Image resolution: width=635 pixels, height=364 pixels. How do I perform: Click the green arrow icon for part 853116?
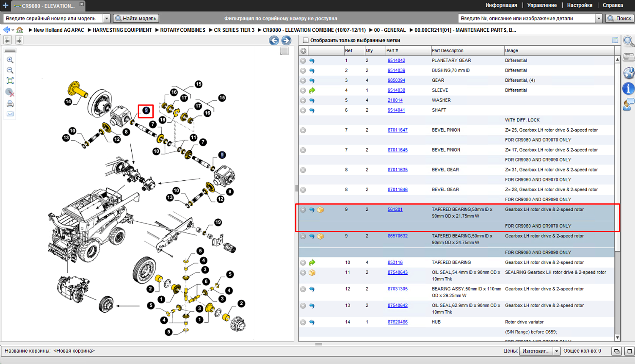[312, 262]
